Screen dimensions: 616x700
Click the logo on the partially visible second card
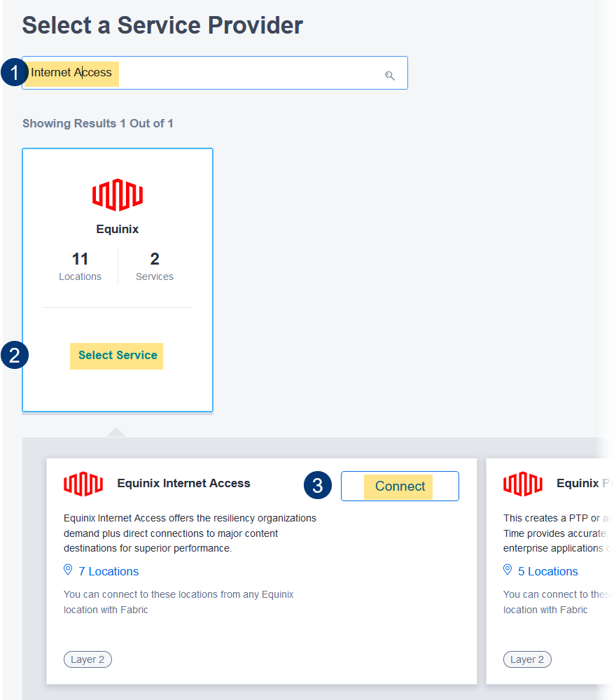click(x=523, y=484)
